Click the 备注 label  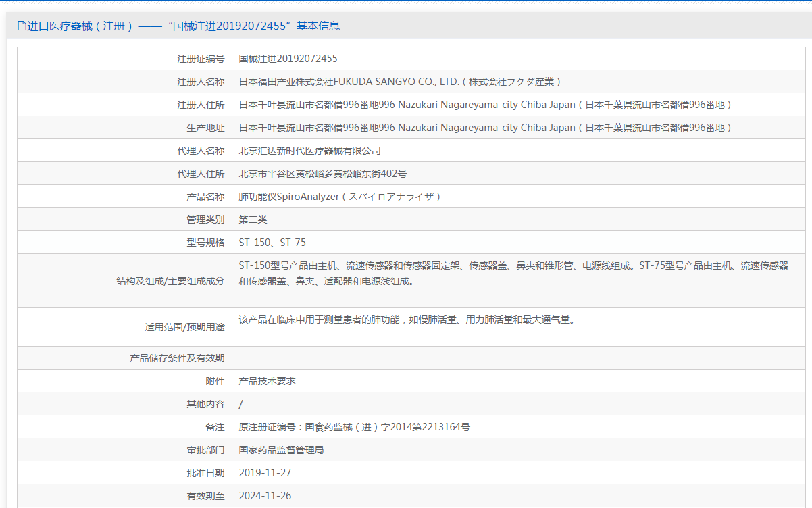215,427
